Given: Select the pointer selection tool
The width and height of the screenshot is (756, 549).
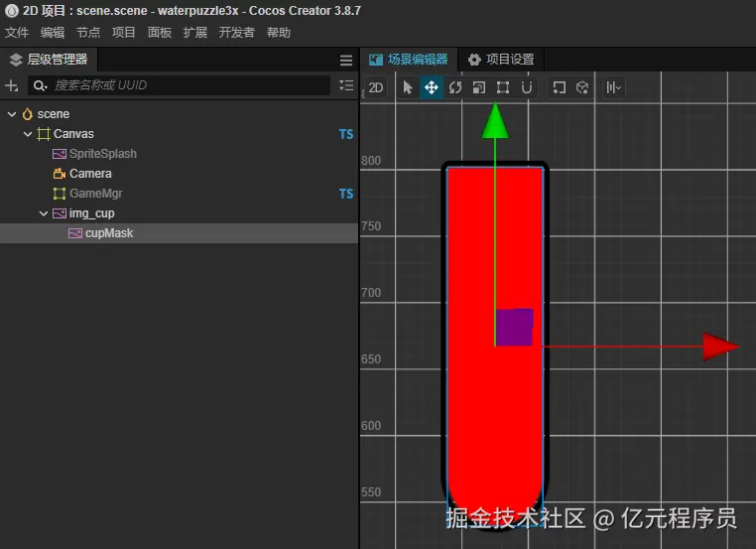Looking at the screenshot, I should coord(408,87).
